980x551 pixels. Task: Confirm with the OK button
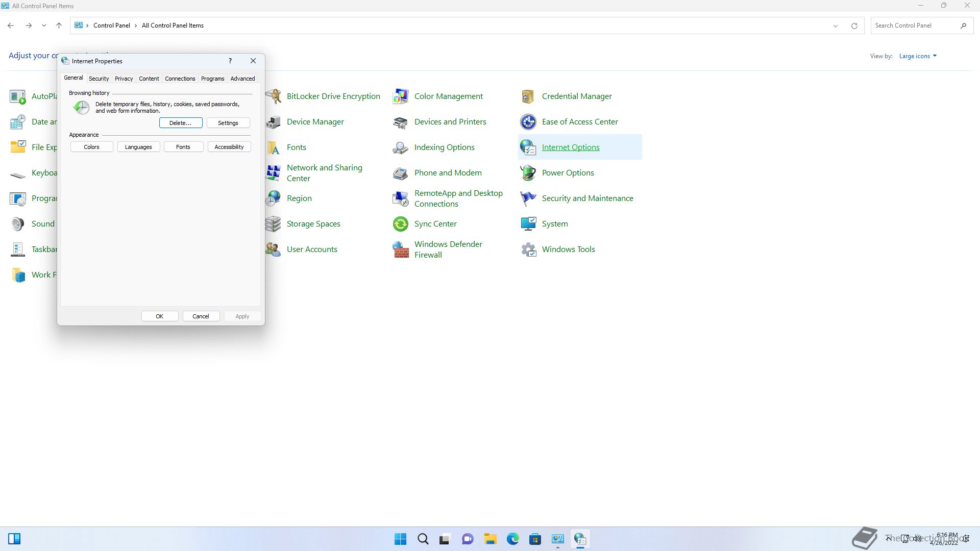coord(160,316)
